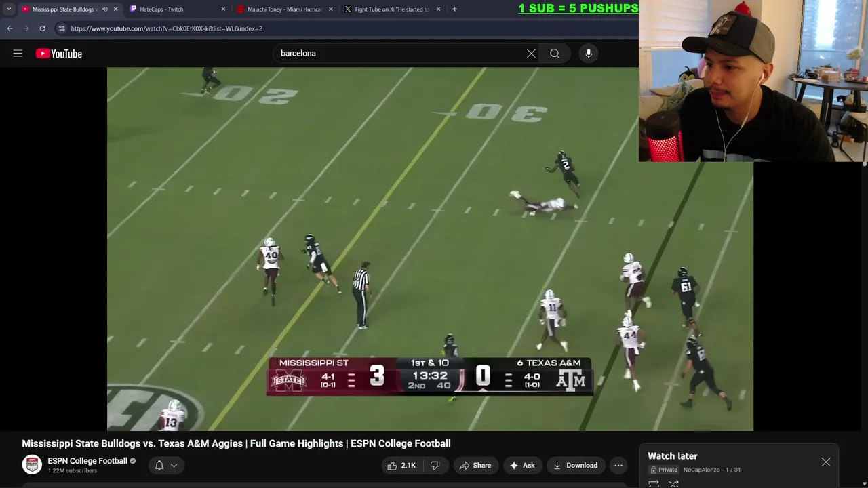This screenshot has width=868, height=488.
Task: Open the ESPN College Football channel name link
Action: click(87, 461)
